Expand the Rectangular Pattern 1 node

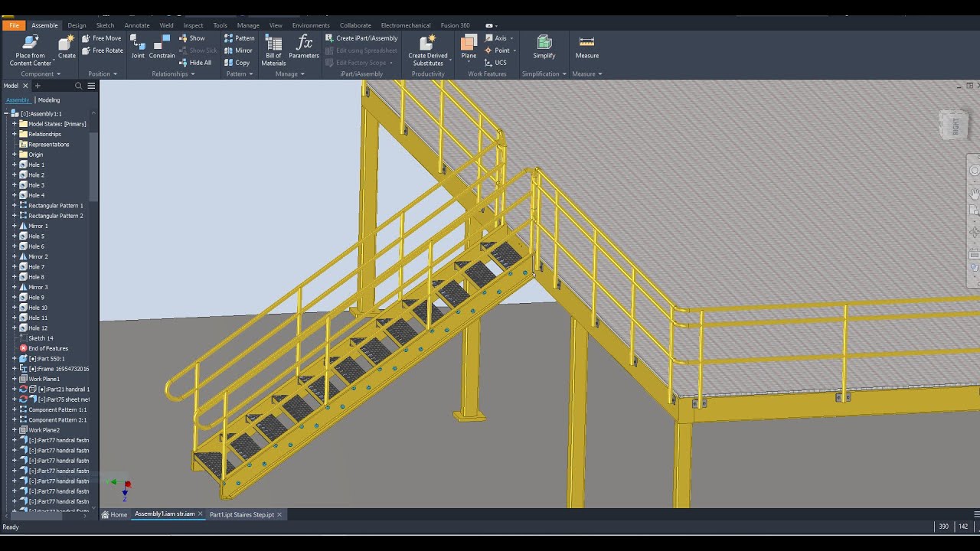click(x=14, y=206)
